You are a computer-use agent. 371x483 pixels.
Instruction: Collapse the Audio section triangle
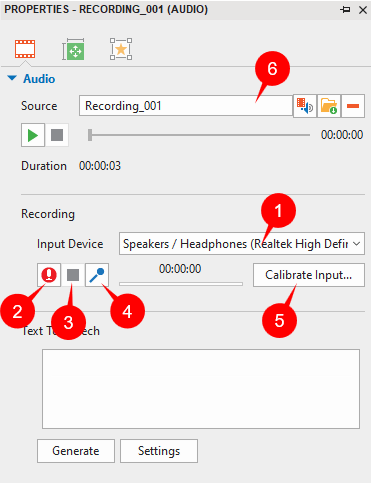12,78
